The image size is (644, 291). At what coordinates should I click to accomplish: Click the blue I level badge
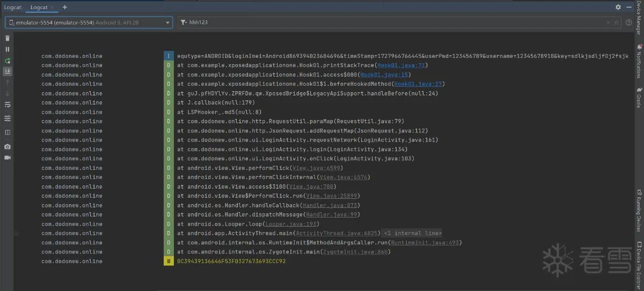pos(169,56)
